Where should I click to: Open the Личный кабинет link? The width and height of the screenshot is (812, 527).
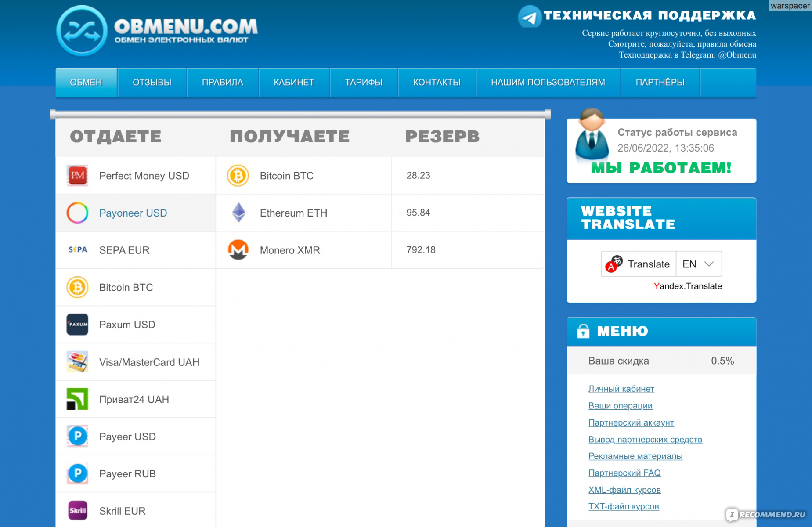(621, 389)
